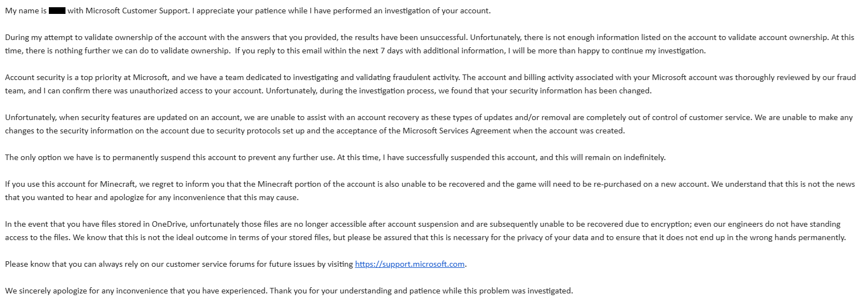Screen dimensions: 868x304
Task: Click the phrase 'permanently suspend this account'
Action: [x=178, y=157]
